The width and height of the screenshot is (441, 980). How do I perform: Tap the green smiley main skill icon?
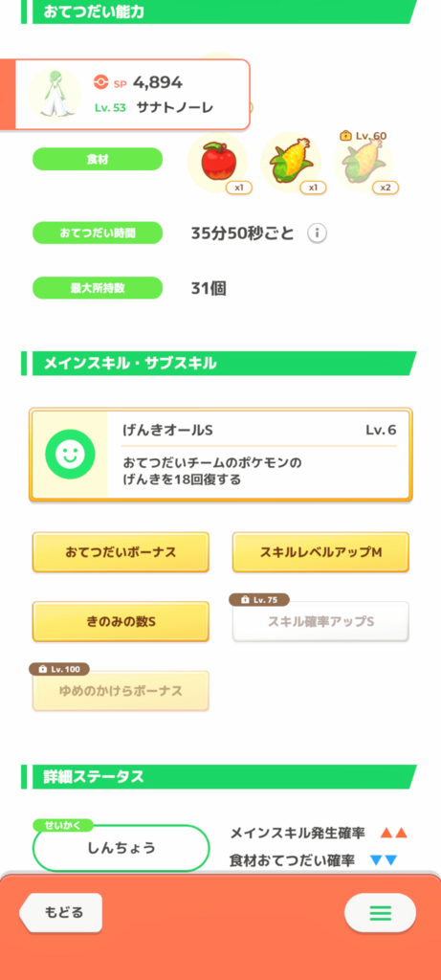point(70,455)
